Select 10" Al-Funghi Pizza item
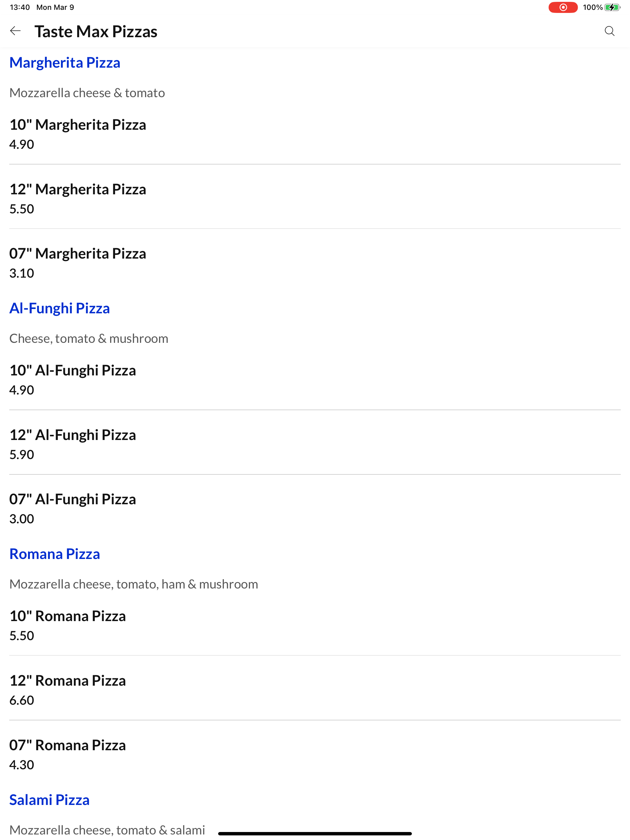Viewport: 630px width, 840px height. click(315, 380)
